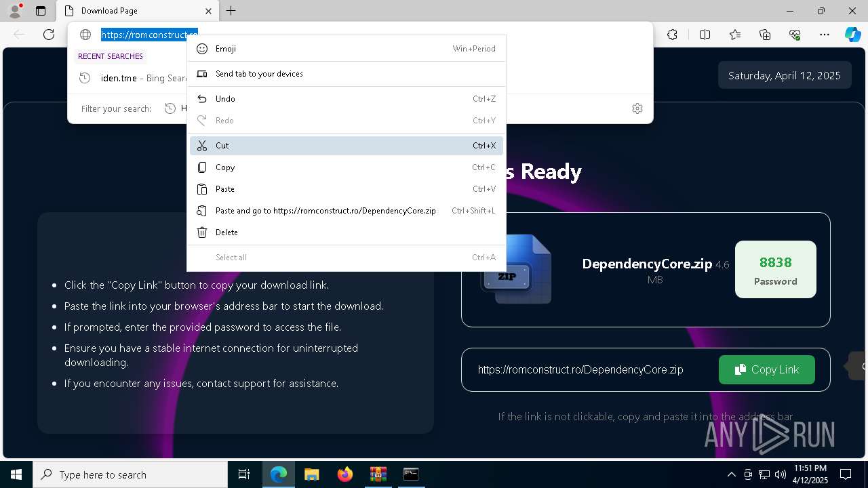
Task: Click the 8838 Password box
Action: pyautogui.click(x=776, y=270)
